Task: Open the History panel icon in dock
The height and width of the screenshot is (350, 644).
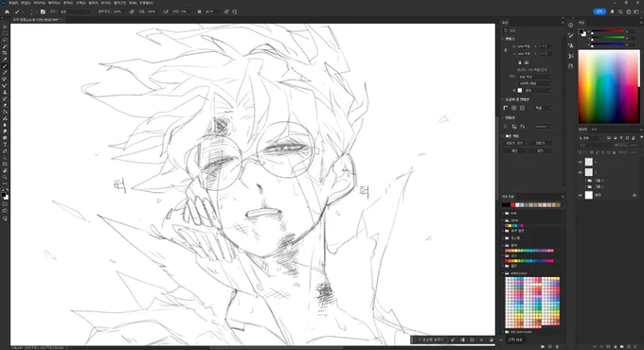Action: pos(571,66)
